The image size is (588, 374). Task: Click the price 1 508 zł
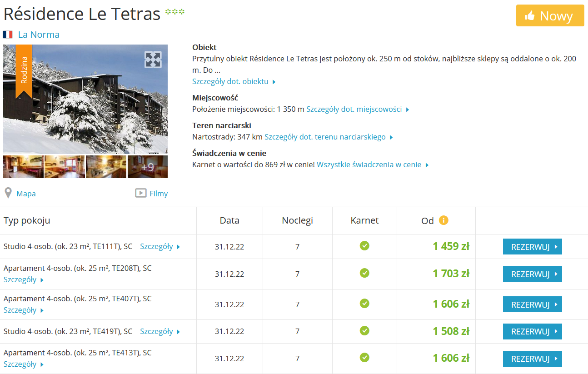[451, 332]
